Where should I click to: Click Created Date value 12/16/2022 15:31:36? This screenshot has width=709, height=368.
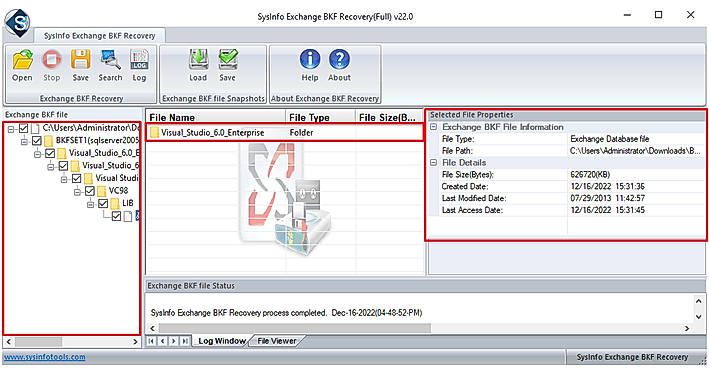[607, 186]
